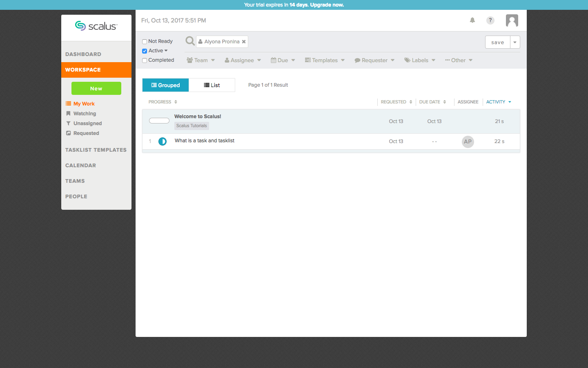Open Tasklist Templates
Viewport: 588px width, 368px height.
point(96,150)
